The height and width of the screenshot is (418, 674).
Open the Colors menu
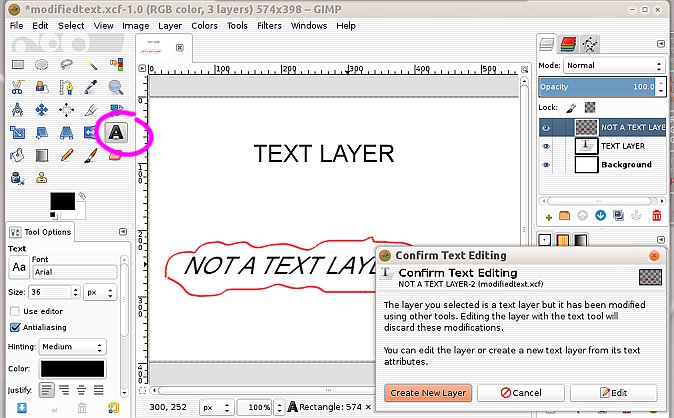[204, 26]
